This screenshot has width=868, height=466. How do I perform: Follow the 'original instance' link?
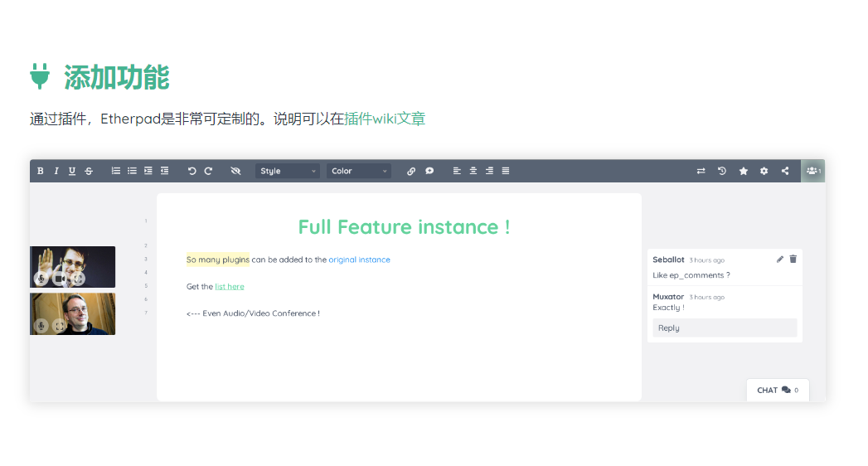coord(359,260)
